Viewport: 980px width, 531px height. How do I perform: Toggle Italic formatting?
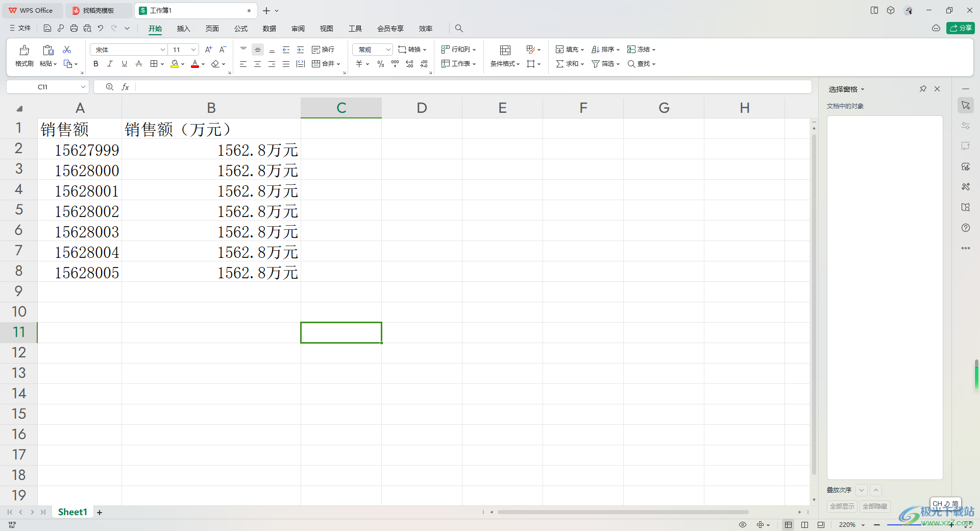point(110,64)
